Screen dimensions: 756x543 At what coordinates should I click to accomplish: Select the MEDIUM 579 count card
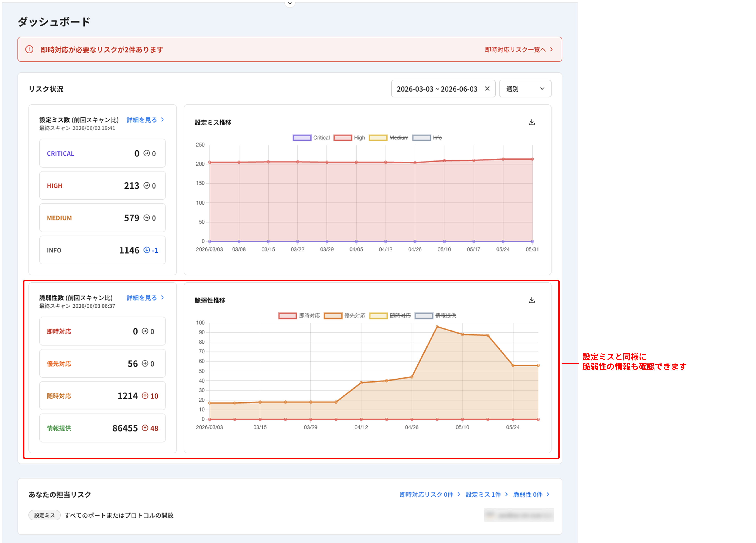coord(103,218)
